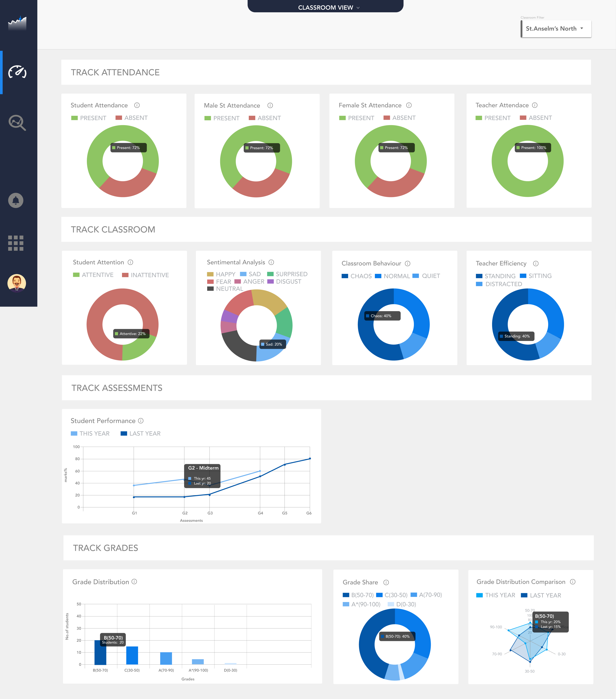Click the QUIET legend label
616x699 pixels.
(431, 276)
